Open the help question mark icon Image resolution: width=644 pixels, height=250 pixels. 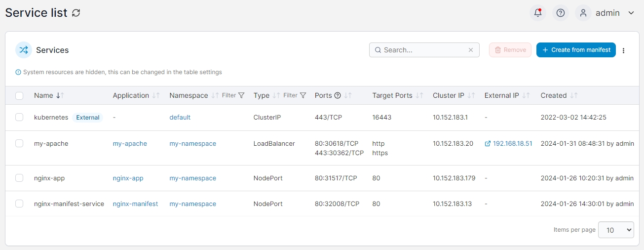click(561, 13)
